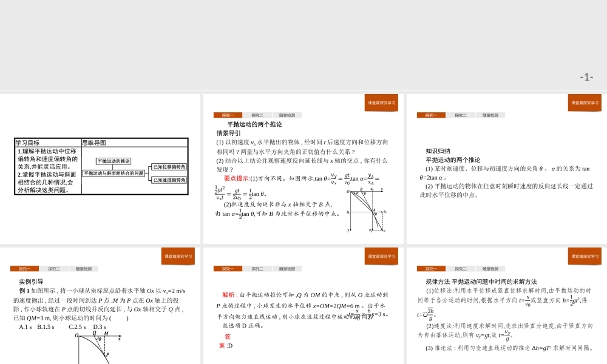Click the 平抛运动的推论 flowchart box
607x364 pixels.
(x=114, y=161)
